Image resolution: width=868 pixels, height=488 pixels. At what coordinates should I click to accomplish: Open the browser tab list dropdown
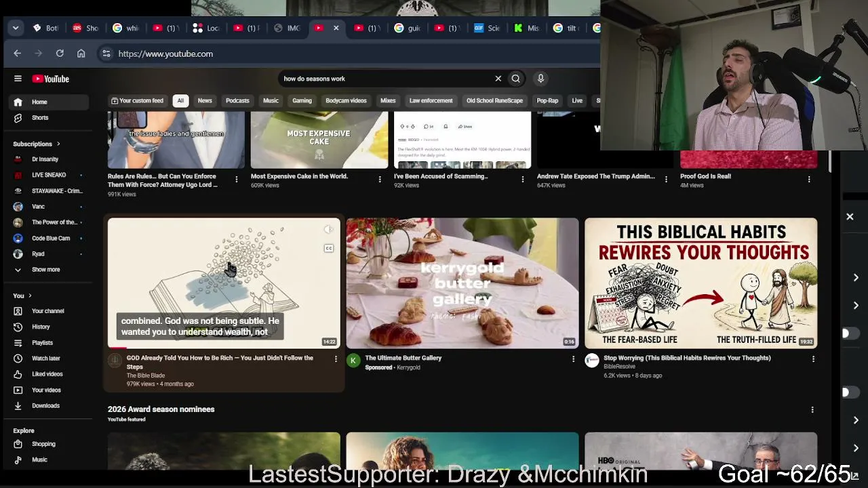(x=16, y=28)
